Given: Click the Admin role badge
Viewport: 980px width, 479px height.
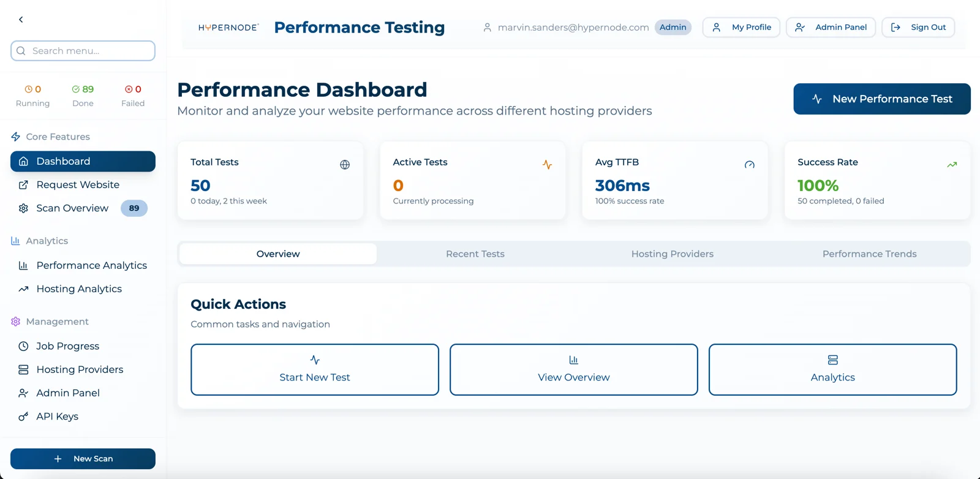Looking at the screenshot, I should [673, 28].
